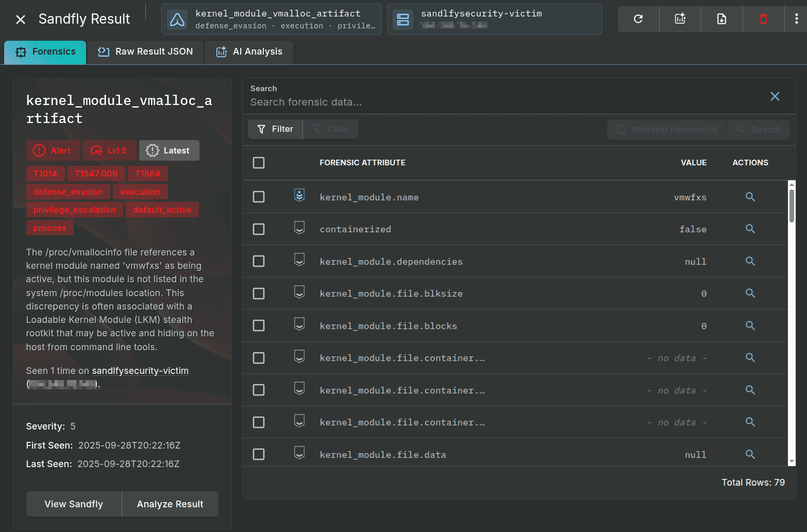Open the AI Analysis tab
Viewport: 807px width, 532px height.
tap(249, 52)
